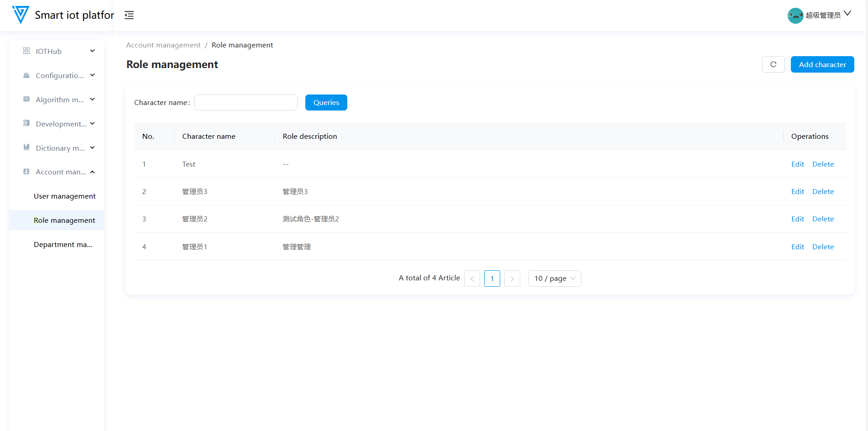Viewport: 868px width, 431px height.
Task: Click the Add character button
Action: 822,64
